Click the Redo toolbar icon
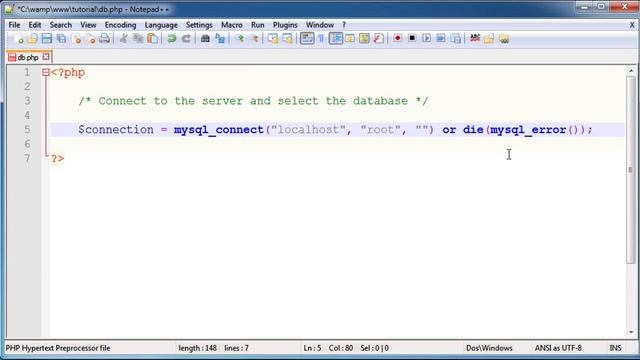The width and height of the screenshot is (640, 360). pyautogui.click(x=186, y=39)
